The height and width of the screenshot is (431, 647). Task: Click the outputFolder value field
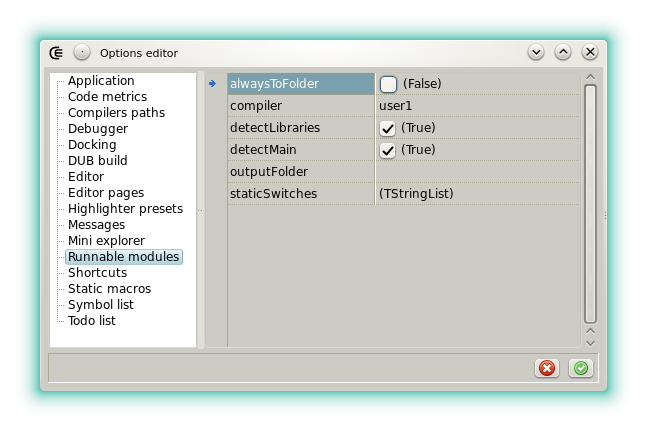(x=476, y=171)
